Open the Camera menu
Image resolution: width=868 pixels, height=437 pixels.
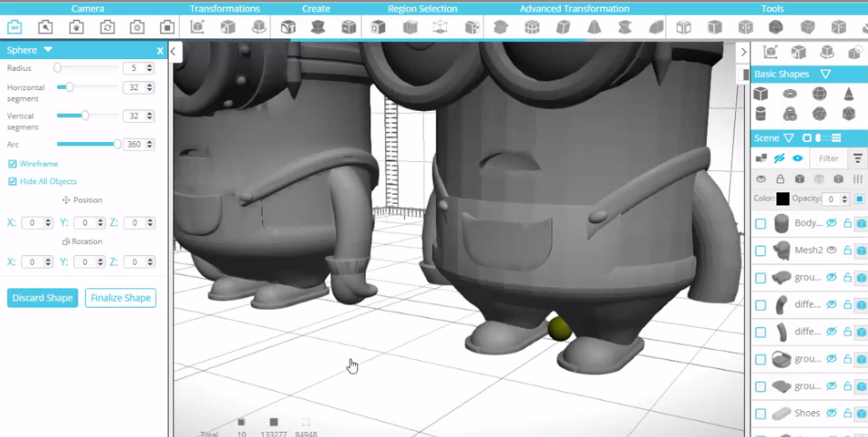87,8
